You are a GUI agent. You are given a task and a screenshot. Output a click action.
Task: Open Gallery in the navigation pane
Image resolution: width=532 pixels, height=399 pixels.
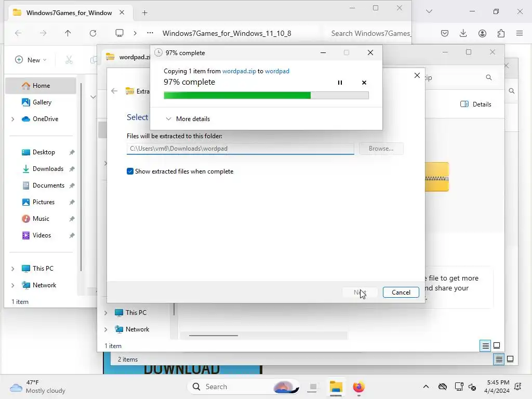pyautogui.click(x=41, y=102)
